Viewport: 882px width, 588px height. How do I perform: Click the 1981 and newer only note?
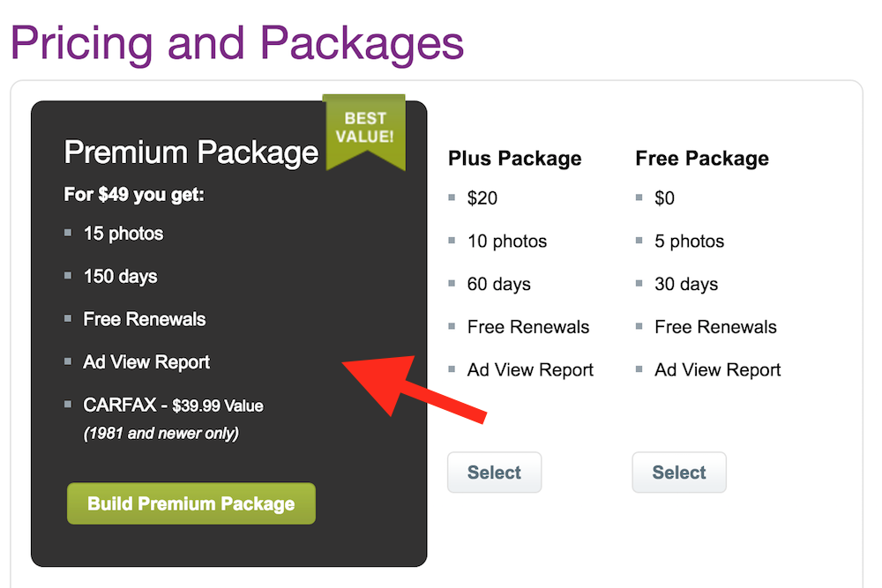pos(161,434)
